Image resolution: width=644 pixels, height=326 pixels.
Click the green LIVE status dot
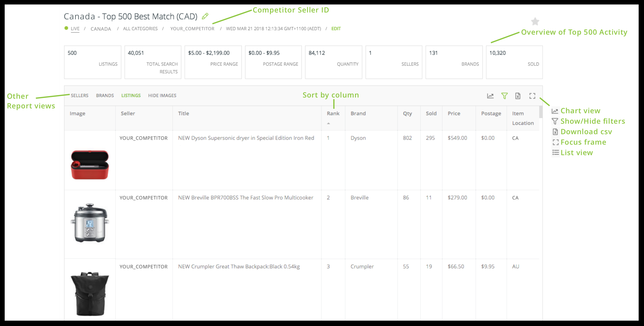coord(66,28)
